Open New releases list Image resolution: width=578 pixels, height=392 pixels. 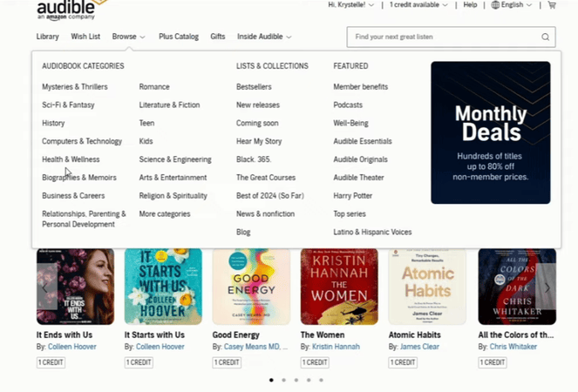tap(258, 105)
